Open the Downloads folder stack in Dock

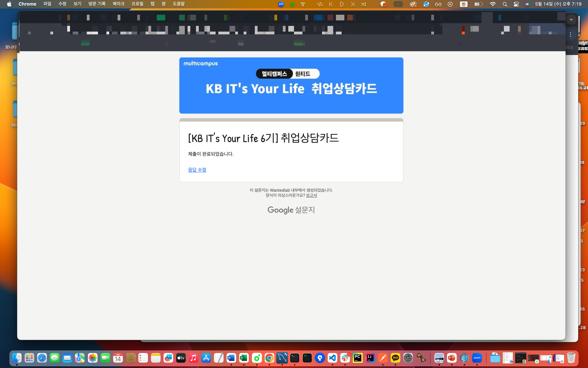495,358
